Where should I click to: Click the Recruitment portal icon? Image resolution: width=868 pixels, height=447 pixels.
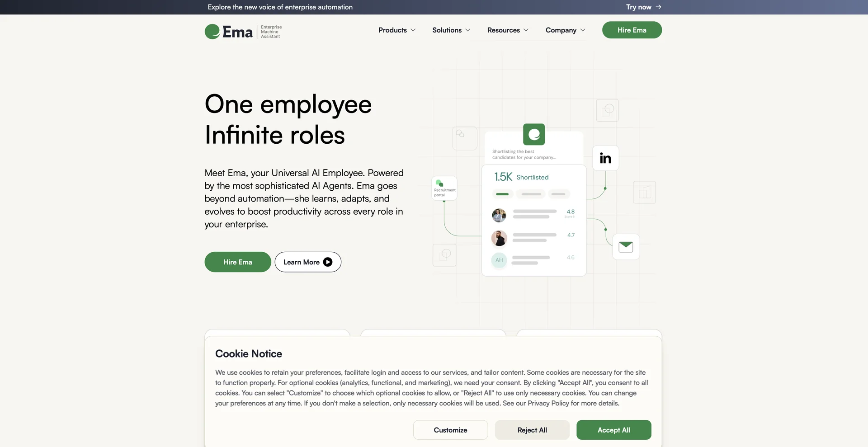click(444, 188)
